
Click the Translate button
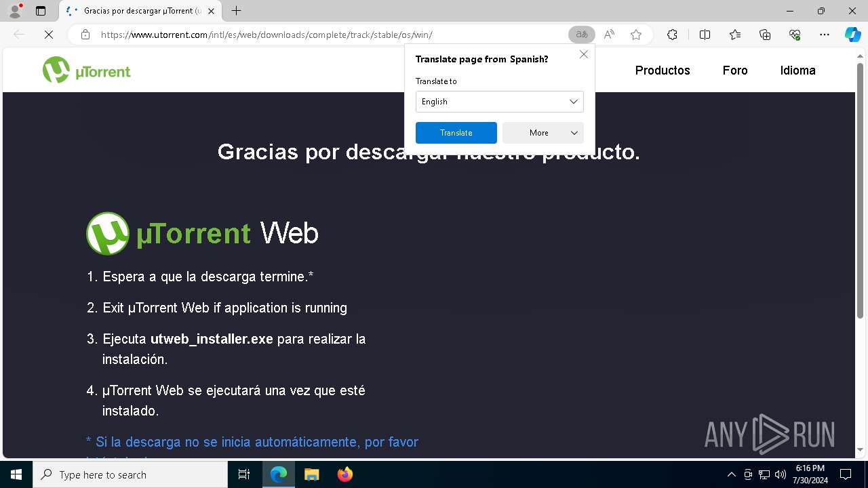tap(456, 133)
